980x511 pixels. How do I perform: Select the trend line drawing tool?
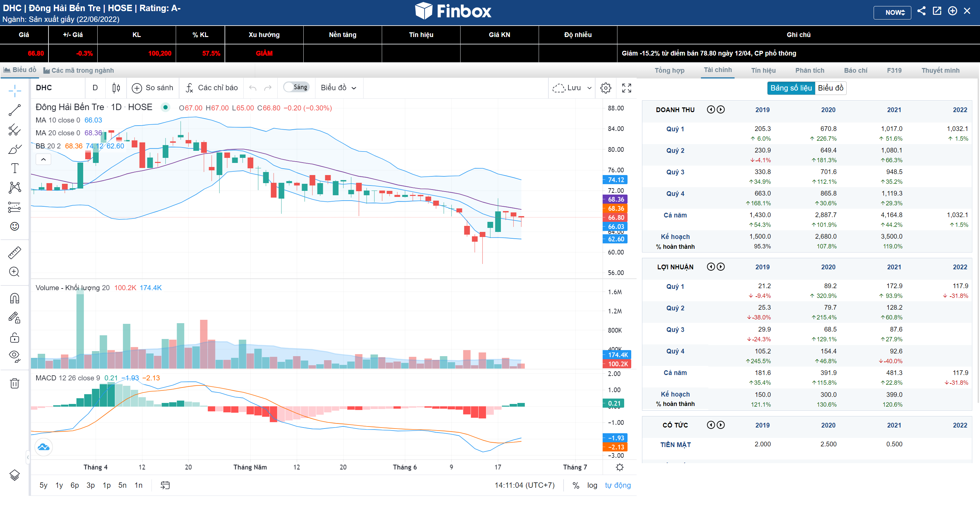pyautogui.click(x=14, y=110)
